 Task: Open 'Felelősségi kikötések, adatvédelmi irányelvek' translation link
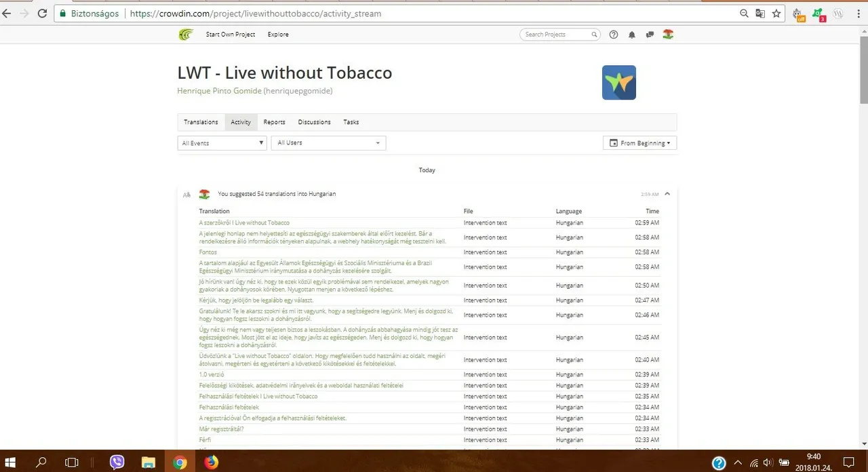point(301,385)
